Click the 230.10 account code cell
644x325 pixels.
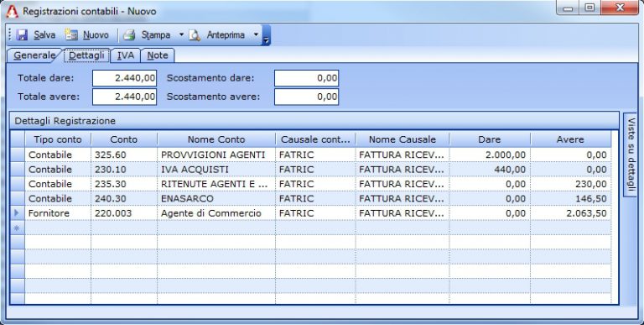coord(124,170)
